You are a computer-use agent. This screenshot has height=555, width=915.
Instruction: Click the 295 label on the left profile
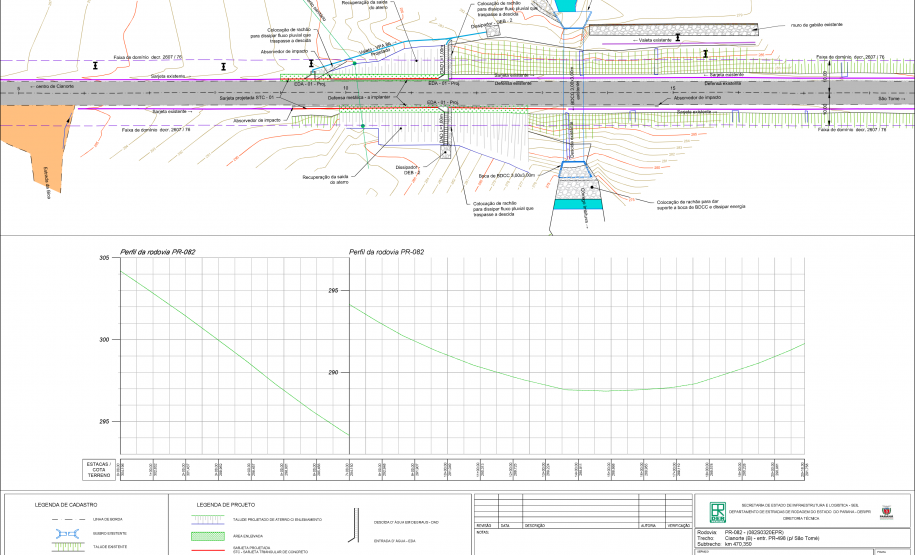point(104,422)
